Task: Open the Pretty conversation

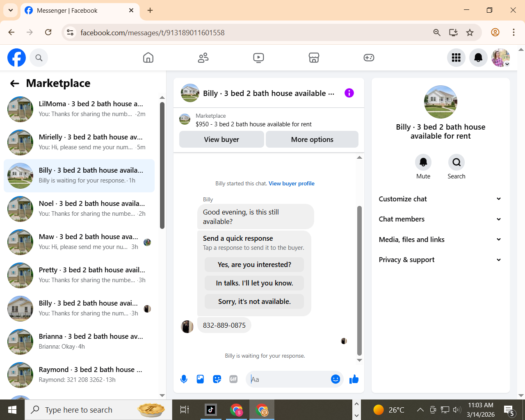Action: (79, 275)
